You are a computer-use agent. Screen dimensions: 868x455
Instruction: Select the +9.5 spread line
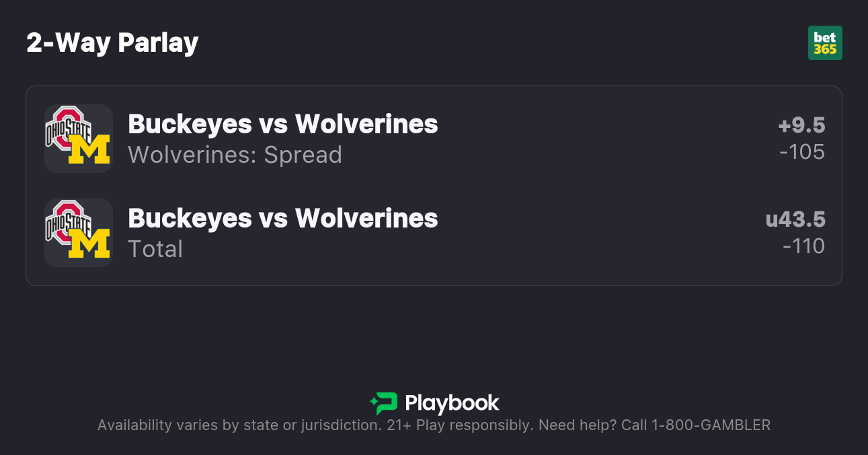801,125
